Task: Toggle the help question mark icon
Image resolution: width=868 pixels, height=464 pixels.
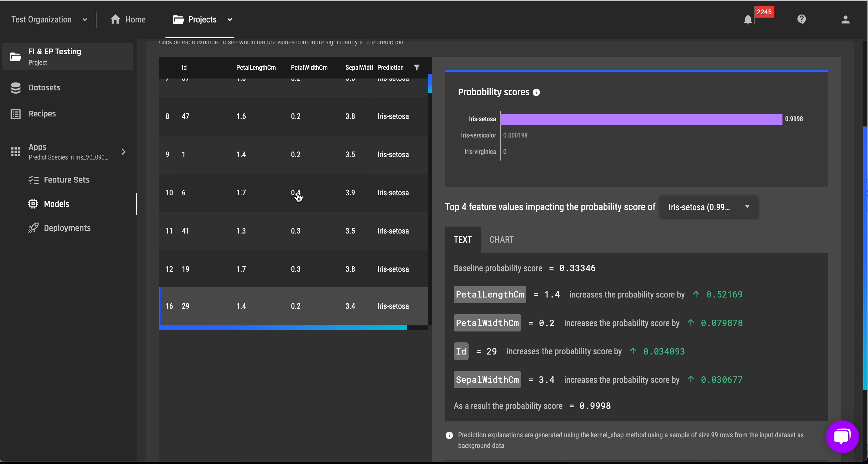Action: pos(802,19)
